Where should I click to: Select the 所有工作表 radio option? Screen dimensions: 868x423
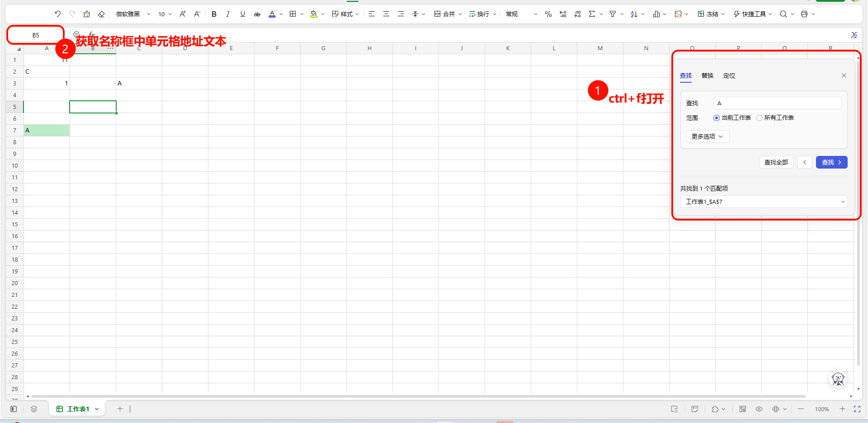[759, 118]
